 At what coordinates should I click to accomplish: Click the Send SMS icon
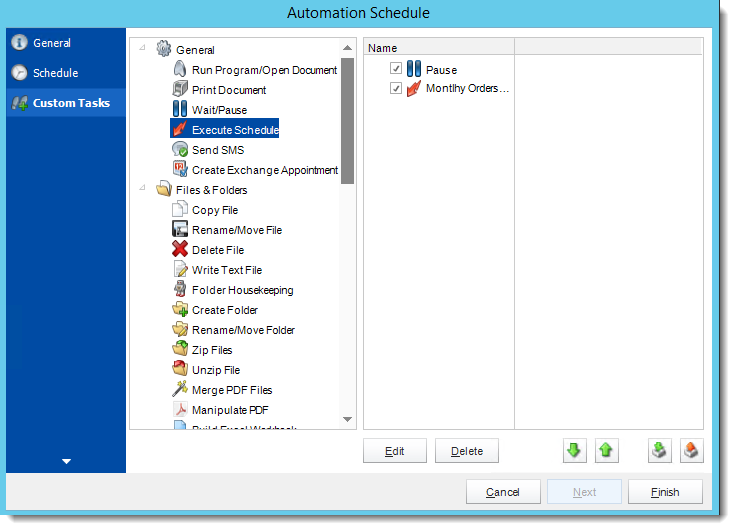pyautogui.click(x=180, y=149)
